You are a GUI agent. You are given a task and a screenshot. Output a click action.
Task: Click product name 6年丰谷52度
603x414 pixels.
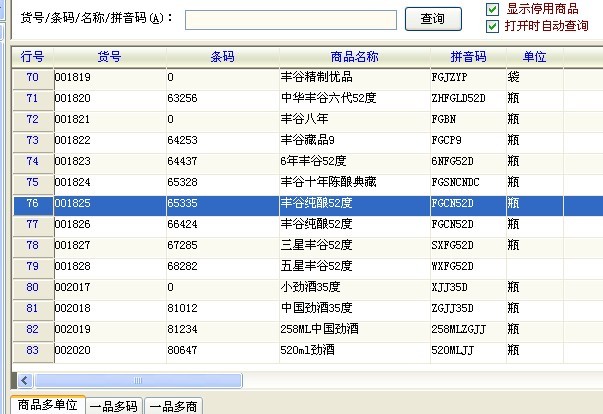tap(313, 161)
